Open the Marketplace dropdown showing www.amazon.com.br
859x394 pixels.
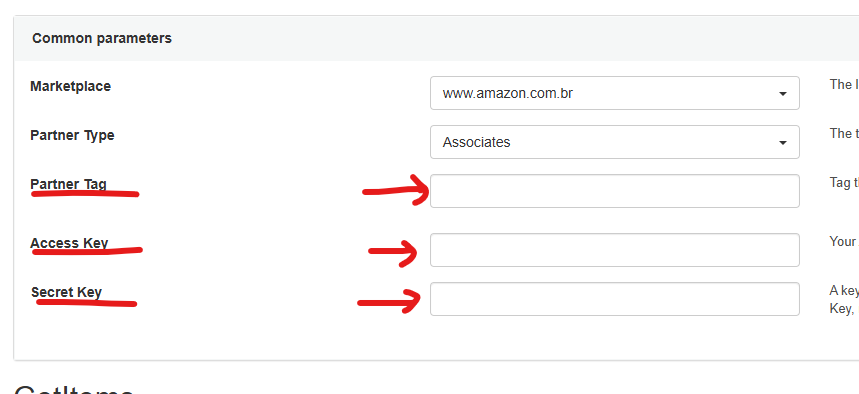tap(615, 93)
